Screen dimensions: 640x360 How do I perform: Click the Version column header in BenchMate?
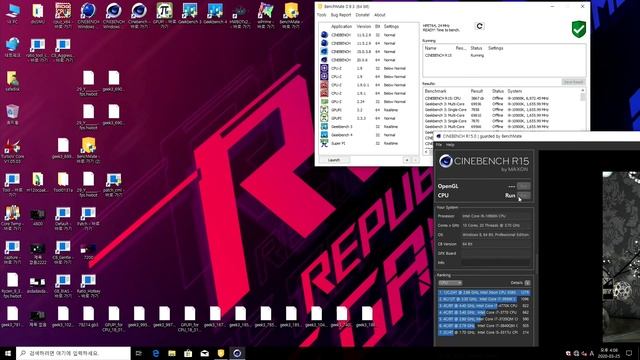pos(363,27)
